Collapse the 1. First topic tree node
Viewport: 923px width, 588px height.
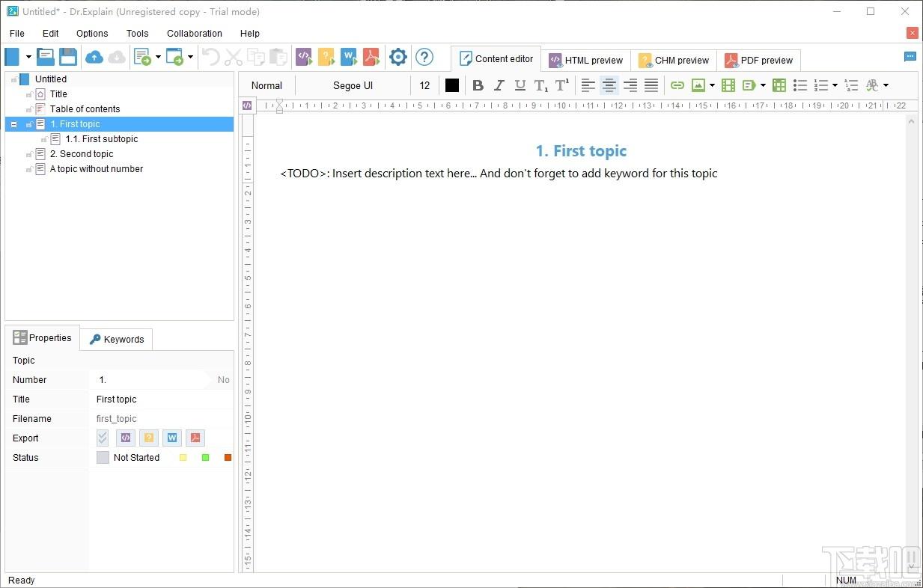point(13,124)
